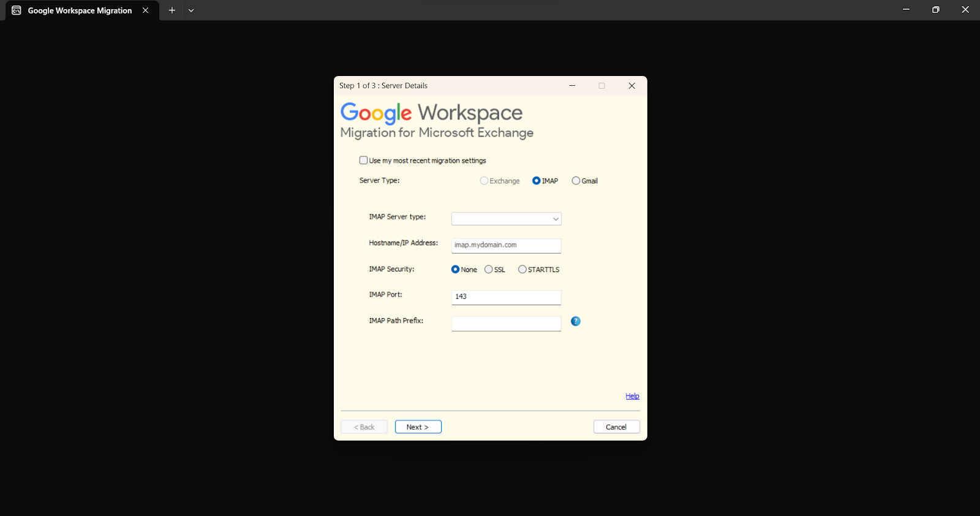Minimize the outer terminal window
Viewport: 980px width, 516px height.
pos(906,10)
